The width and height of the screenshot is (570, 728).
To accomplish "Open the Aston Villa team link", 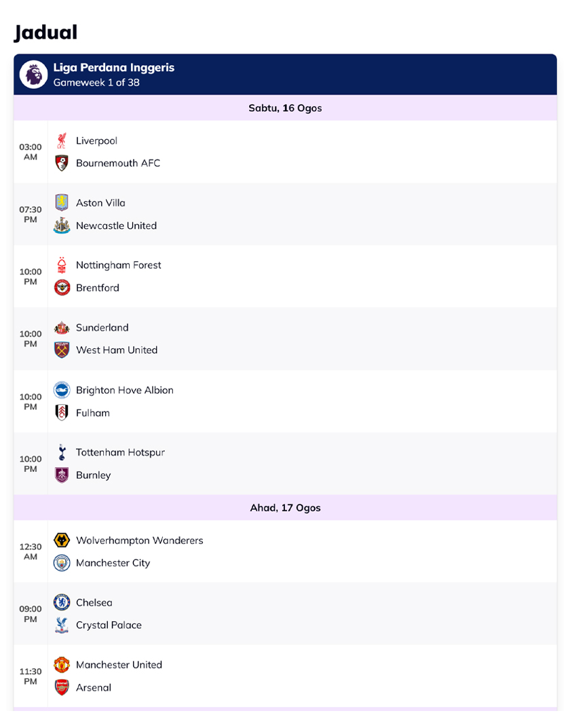I will click(100, 203).
